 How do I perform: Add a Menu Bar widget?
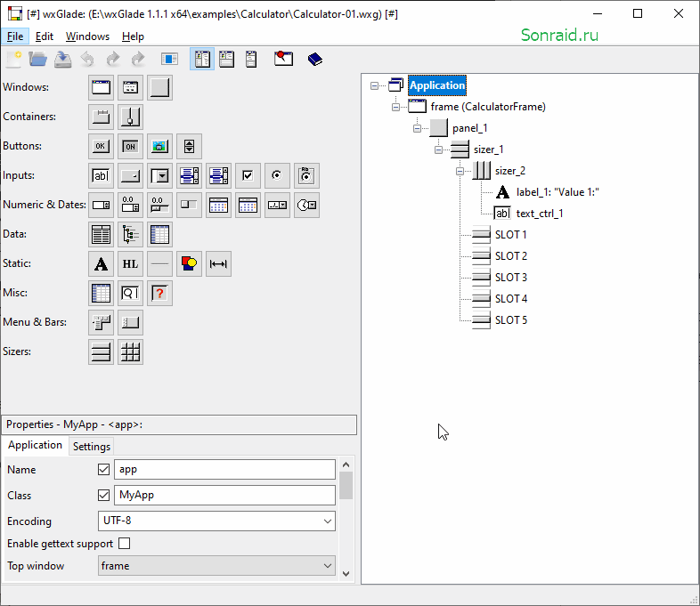(101, 323)
